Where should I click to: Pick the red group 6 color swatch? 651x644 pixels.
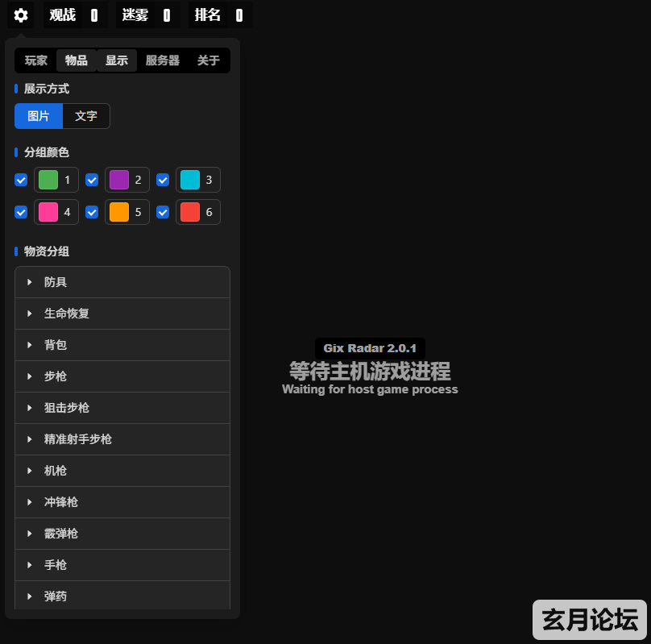click(x=190, y=212)
